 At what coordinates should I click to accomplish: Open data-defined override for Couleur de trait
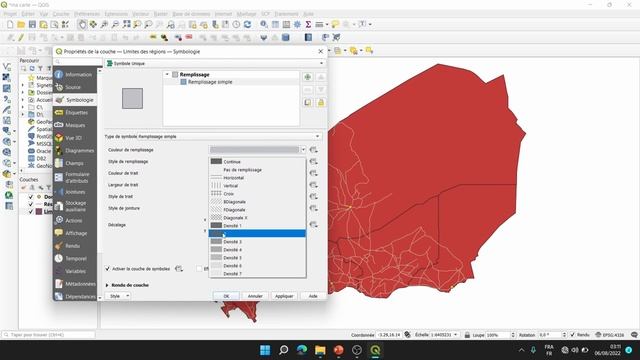313,173
